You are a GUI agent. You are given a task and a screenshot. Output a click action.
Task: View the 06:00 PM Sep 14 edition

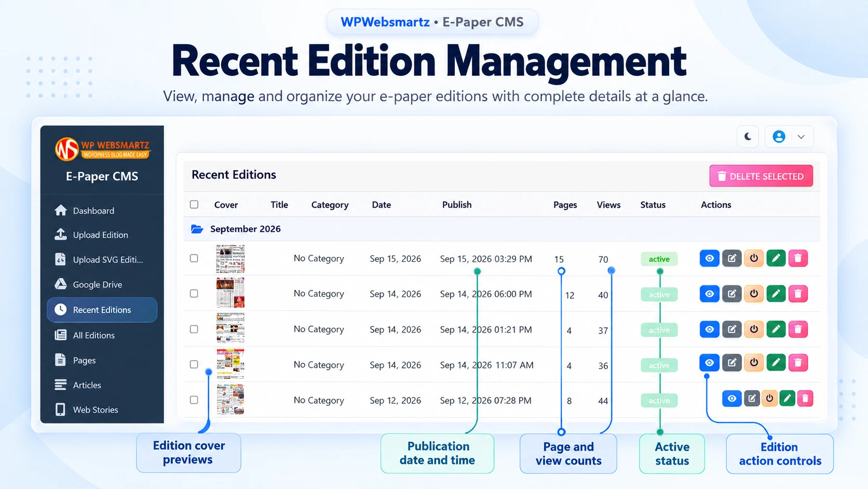point(709,294)
